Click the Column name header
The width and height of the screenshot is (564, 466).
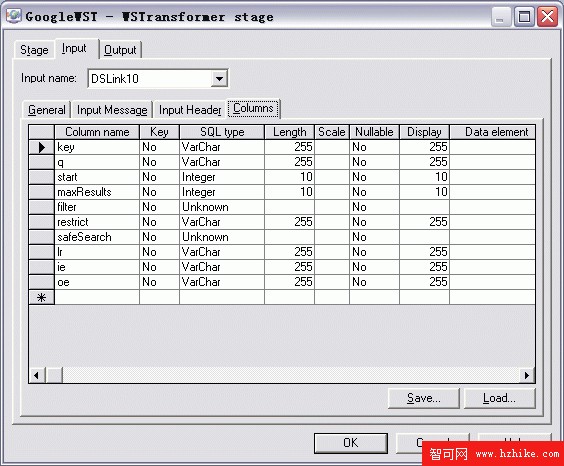[x=97, y=132]
